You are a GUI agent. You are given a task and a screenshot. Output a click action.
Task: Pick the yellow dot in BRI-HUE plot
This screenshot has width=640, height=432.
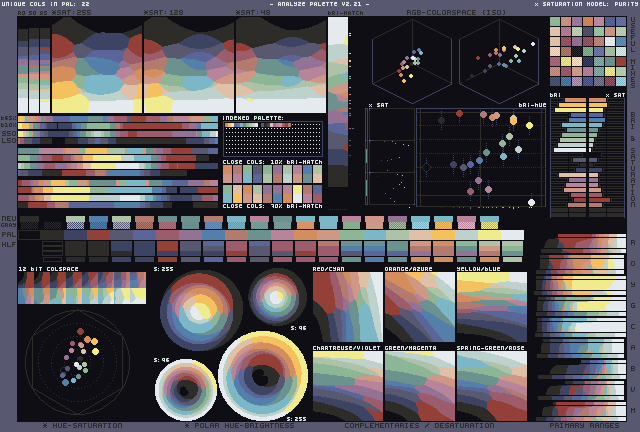[529, 125]
